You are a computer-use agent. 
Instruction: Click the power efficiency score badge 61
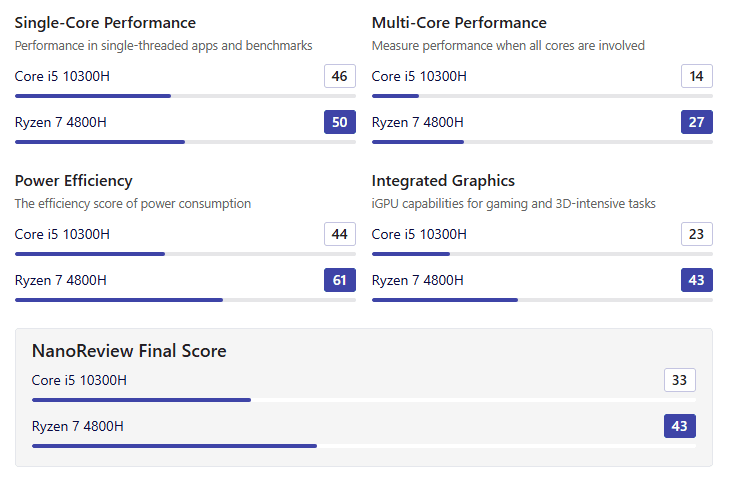pyautogui.click(x=340, y=280)
